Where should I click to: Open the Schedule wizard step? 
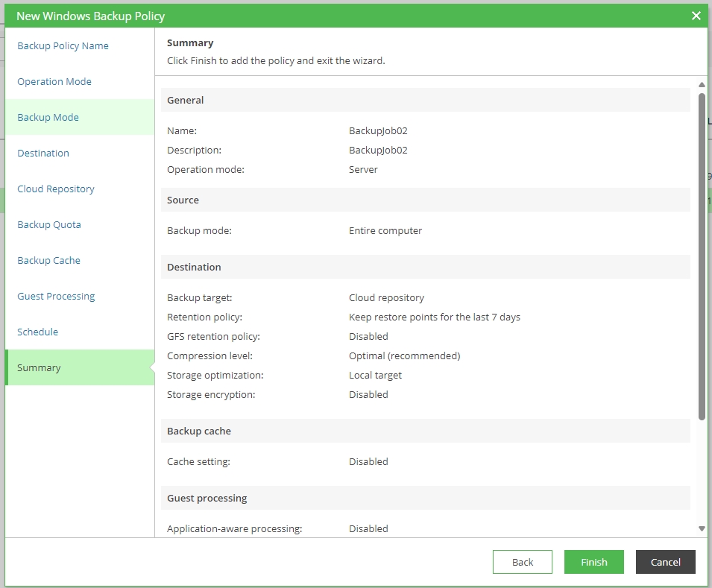37,332
